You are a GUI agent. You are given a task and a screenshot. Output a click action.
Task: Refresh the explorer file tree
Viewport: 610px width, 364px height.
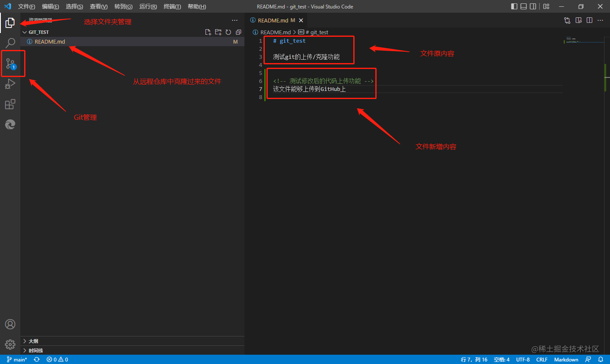click(228, 32)
